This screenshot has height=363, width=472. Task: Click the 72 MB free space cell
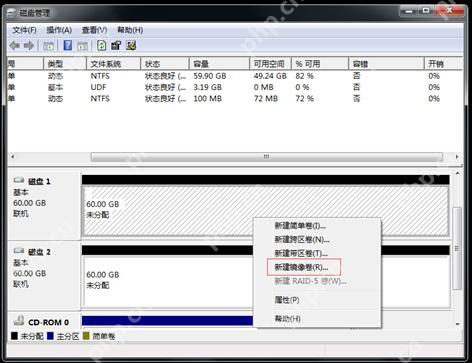[266, 99]
